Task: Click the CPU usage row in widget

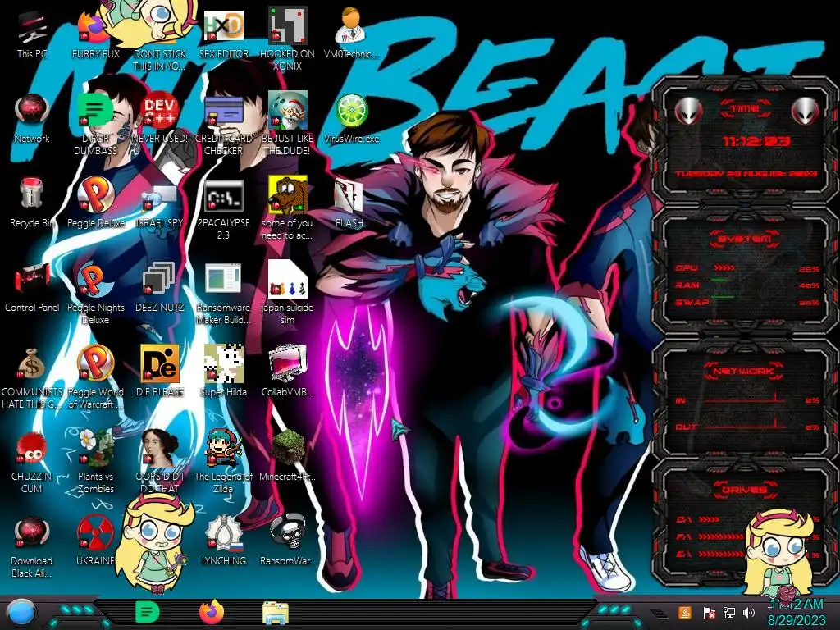Action: 747,268
